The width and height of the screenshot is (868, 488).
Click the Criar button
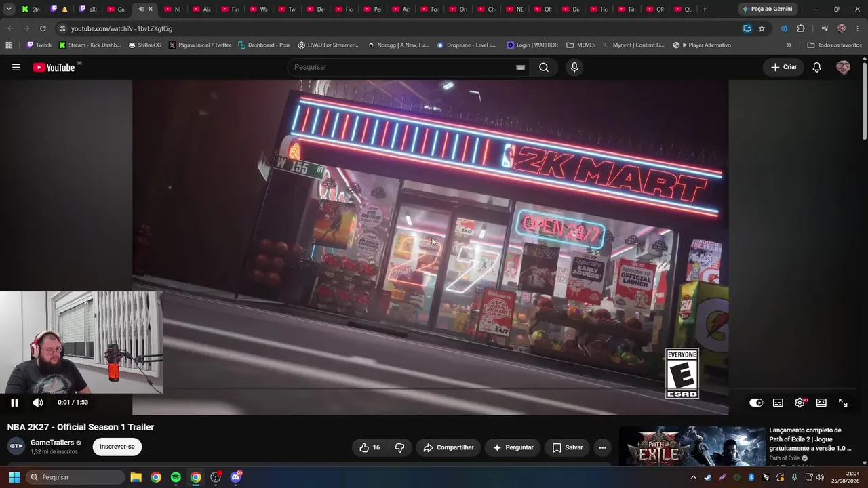point(784,67)
